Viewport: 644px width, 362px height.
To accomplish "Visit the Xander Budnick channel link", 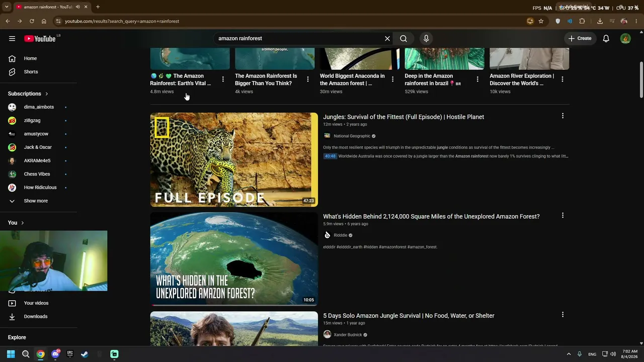I will coord(348,335).
